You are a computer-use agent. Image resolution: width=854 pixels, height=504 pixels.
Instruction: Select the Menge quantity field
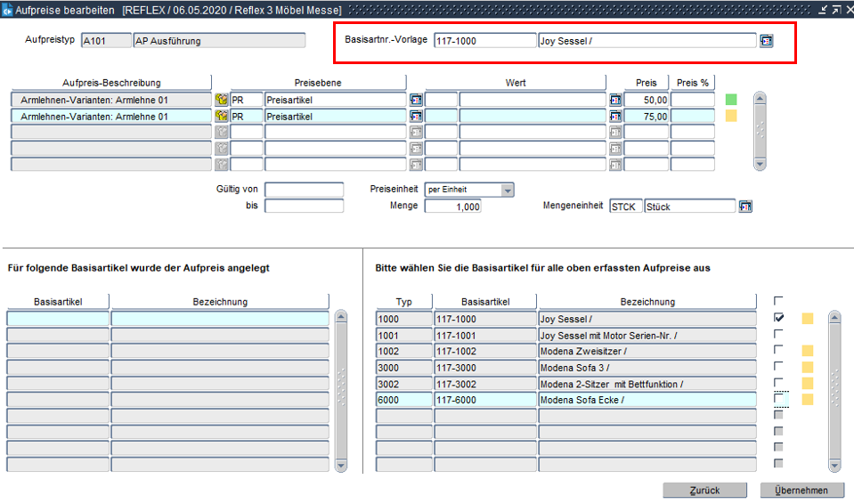452,207
